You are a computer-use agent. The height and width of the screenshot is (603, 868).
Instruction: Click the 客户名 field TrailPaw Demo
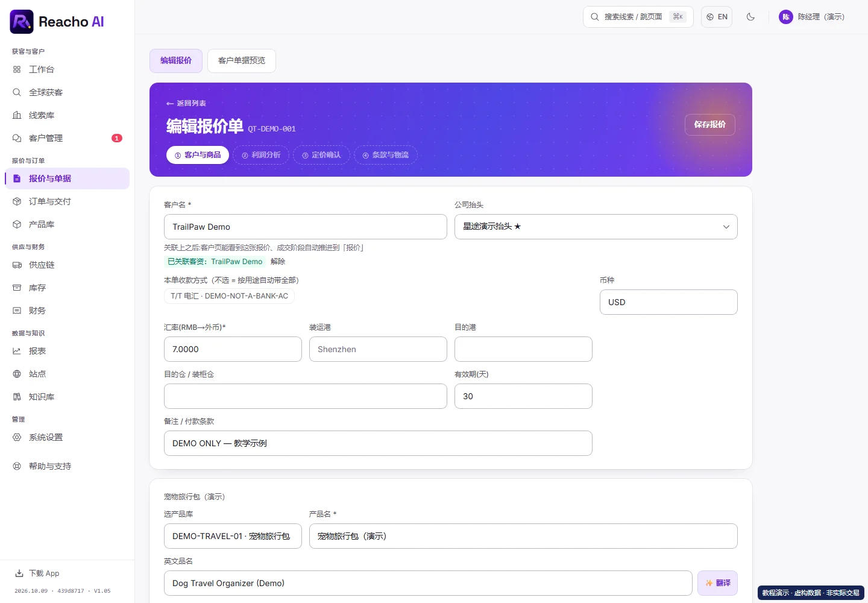(x=306, y=227)
